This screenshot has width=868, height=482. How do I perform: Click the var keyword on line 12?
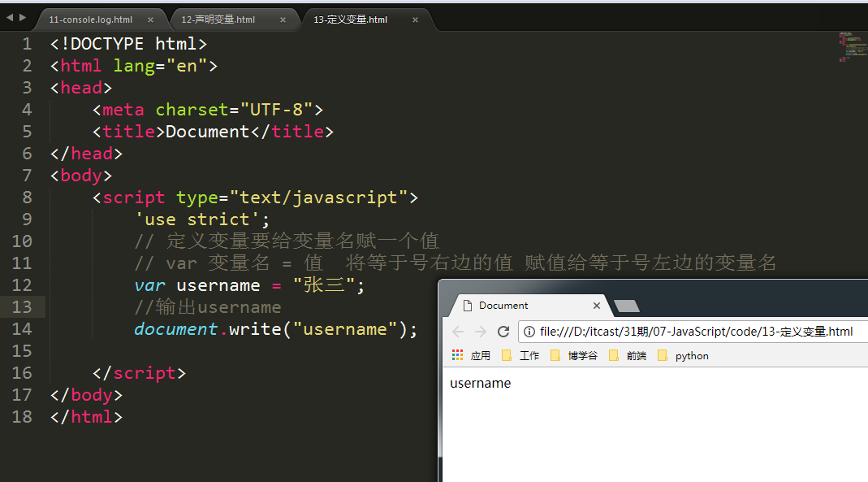[149, 285]
